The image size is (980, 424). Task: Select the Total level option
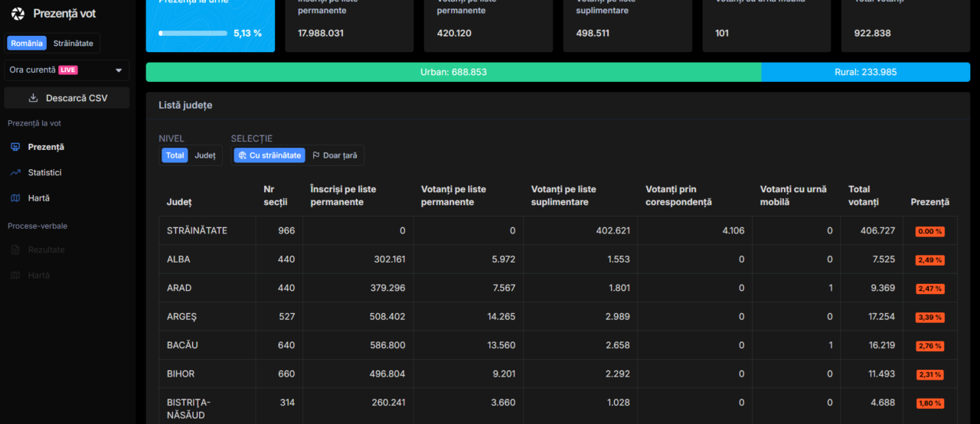point(175,155)
